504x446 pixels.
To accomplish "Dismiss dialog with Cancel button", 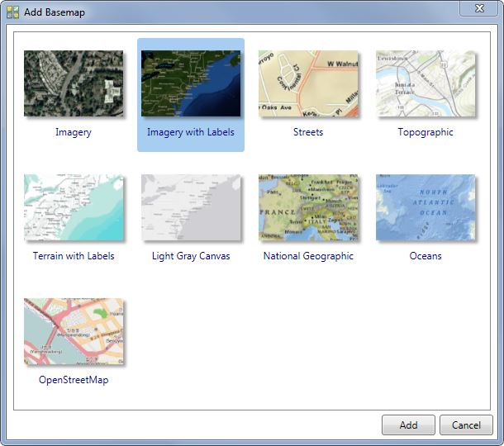I will (466, 425).
